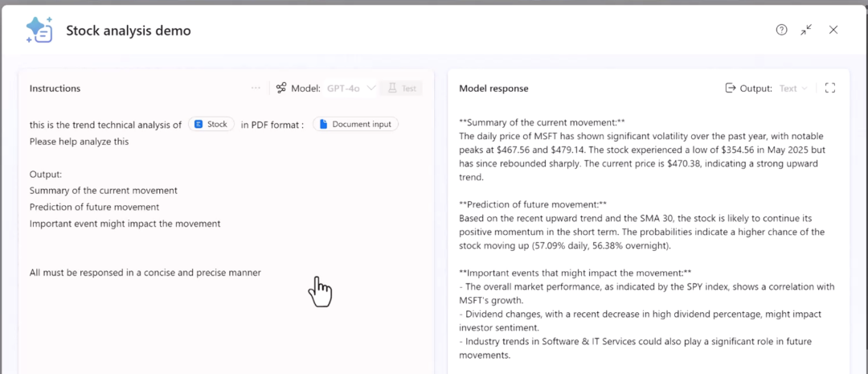Click the output arrow icon
This screenshot has width=868, height=374.
731,88
